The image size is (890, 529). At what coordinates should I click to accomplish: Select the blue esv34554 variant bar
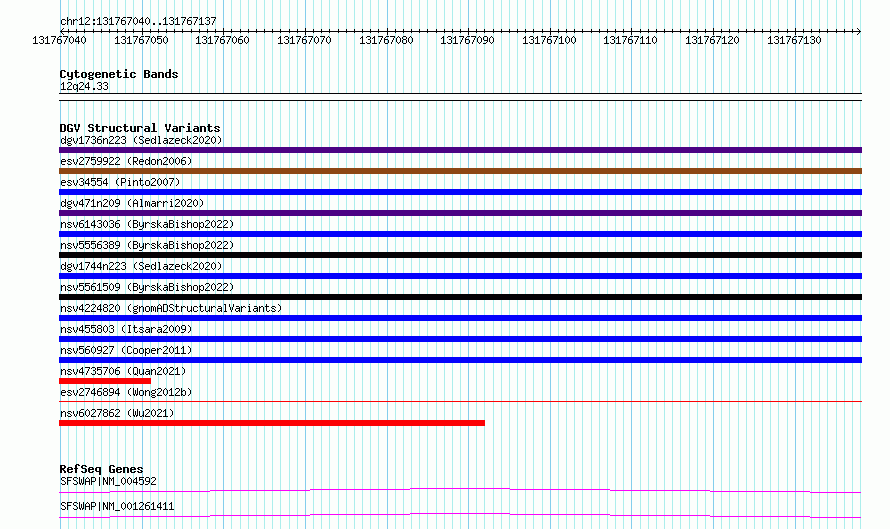[x=460, y=192]
